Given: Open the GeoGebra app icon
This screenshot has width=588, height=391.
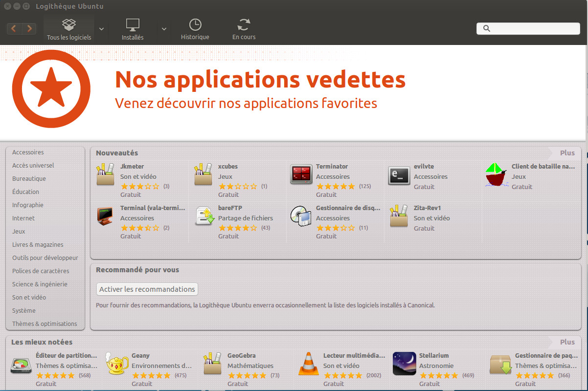Looking at the screenshot, I should (x=212, y=364).
